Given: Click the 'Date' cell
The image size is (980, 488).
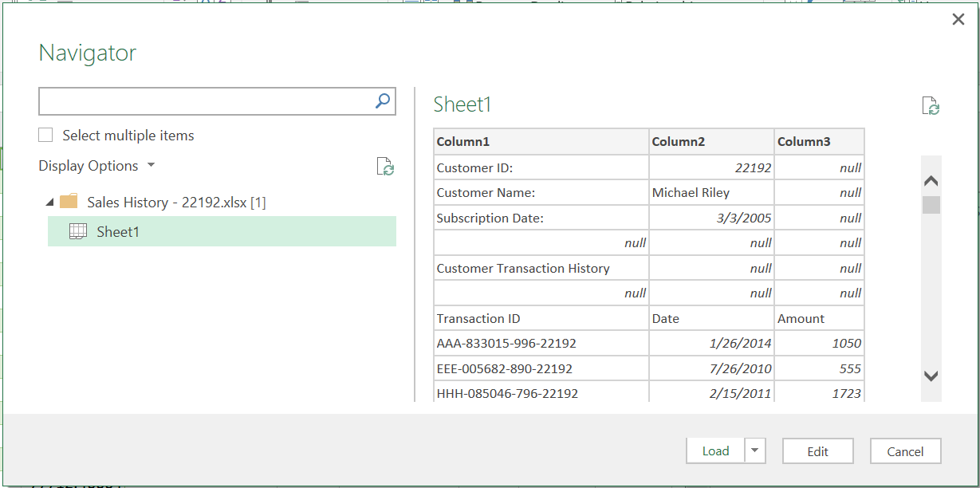Looking at the screenshot, I should click(x=711, y=318).
